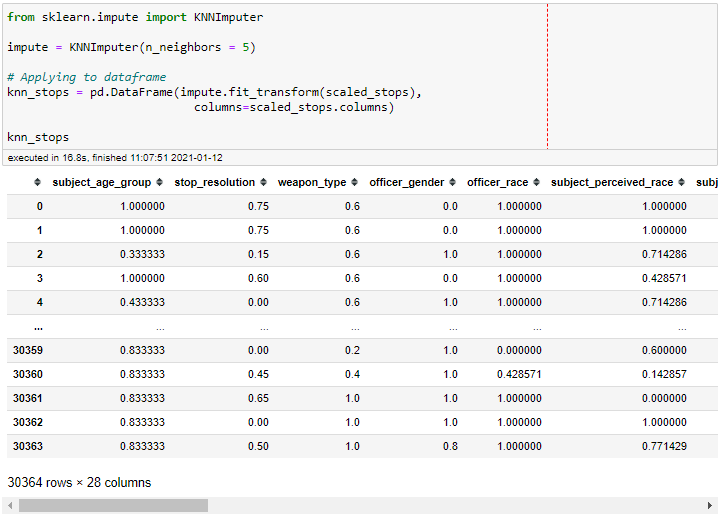
Task: Click row index 1
Action: [x=40, y=230]
